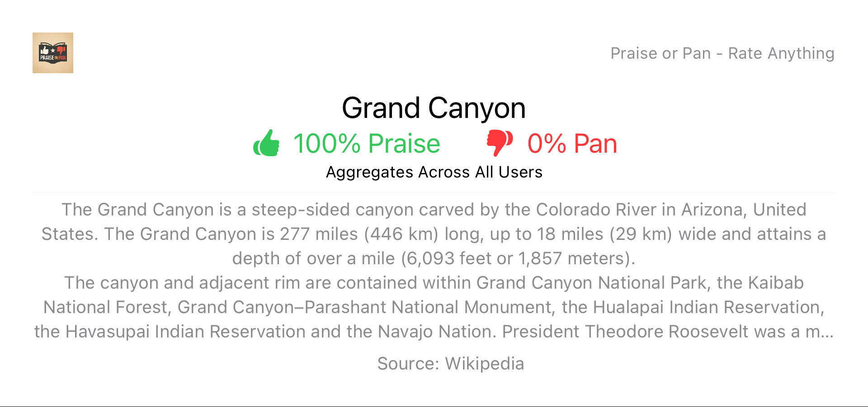Open the "Source: Wikipedia" attribution link

(x=451, y=364)
